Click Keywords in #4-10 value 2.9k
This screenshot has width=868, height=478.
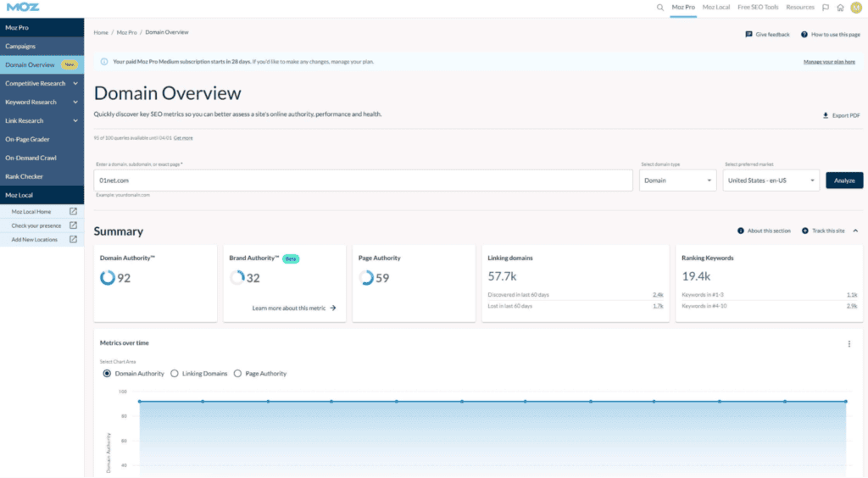point(852,306)
